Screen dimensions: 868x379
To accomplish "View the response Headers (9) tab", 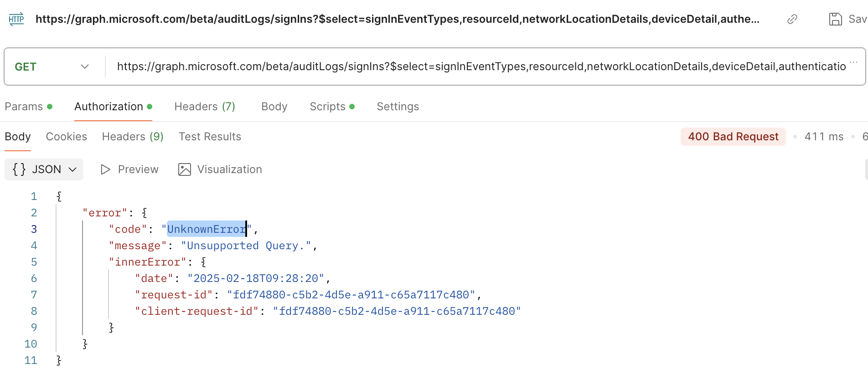I will coord(132,137).
